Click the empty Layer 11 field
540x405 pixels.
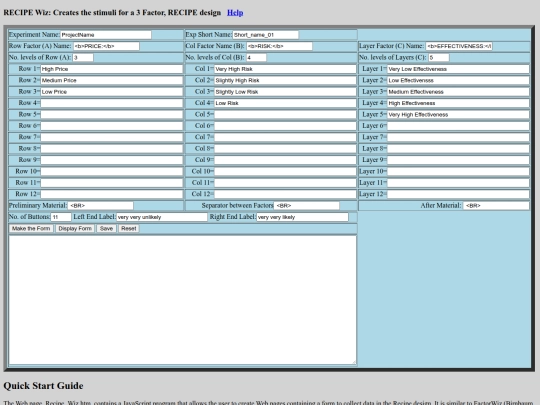point(458,183)
